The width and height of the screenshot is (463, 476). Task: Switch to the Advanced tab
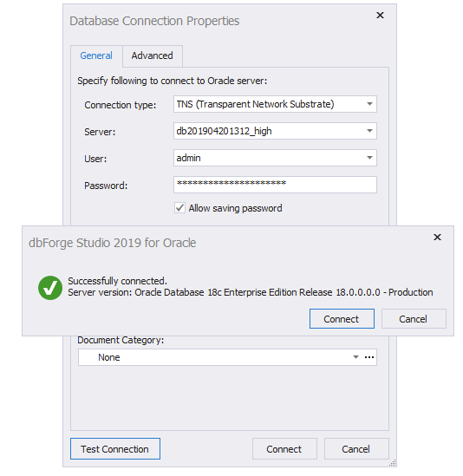coord(153,55)
